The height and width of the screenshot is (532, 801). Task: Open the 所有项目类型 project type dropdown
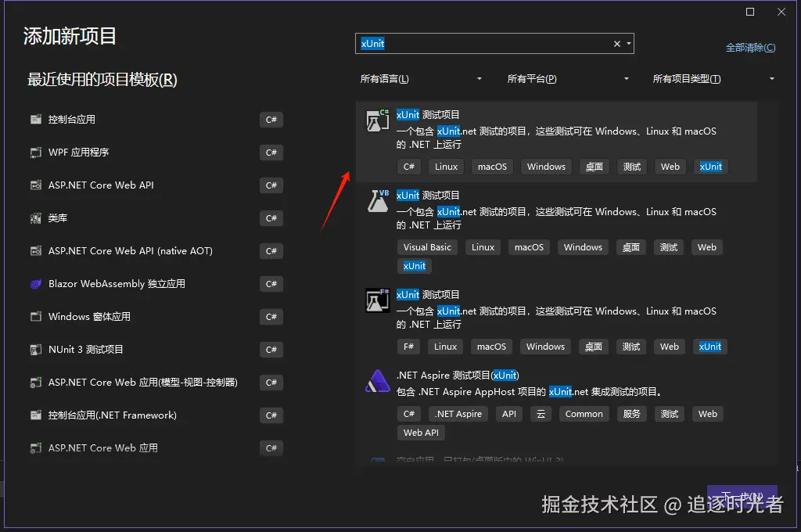(x=713, y=79)
